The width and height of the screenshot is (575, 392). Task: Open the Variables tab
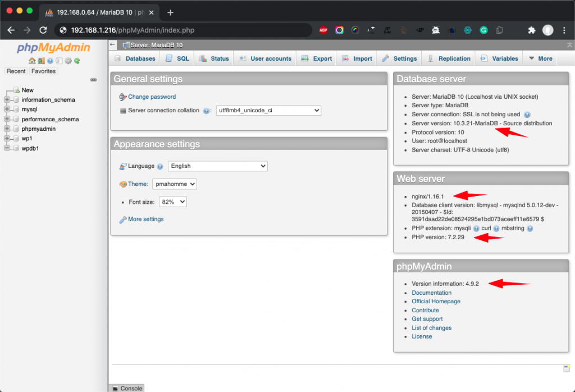pos(499,58)
